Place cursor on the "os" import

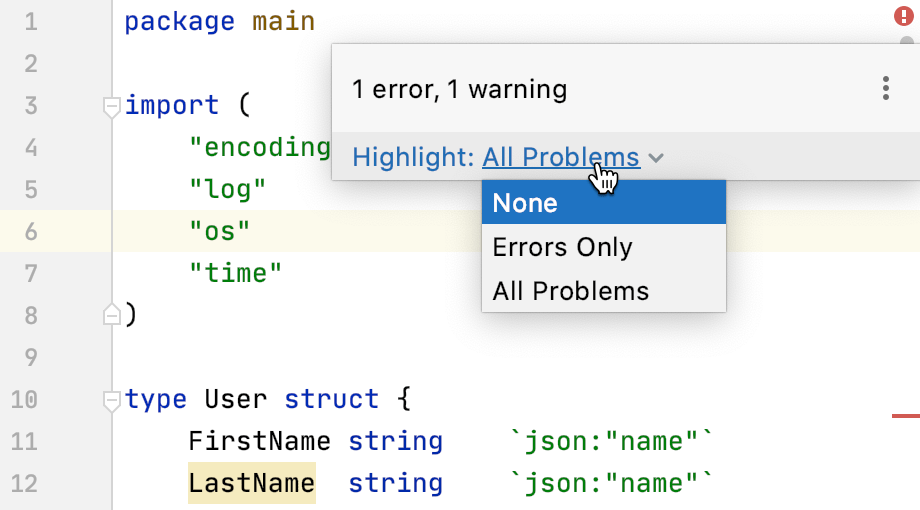coord(219,232)
